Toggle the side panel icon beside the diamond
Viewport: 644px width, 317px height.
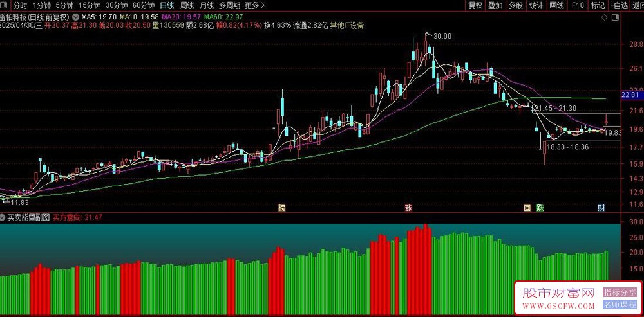tap(615, 17)
